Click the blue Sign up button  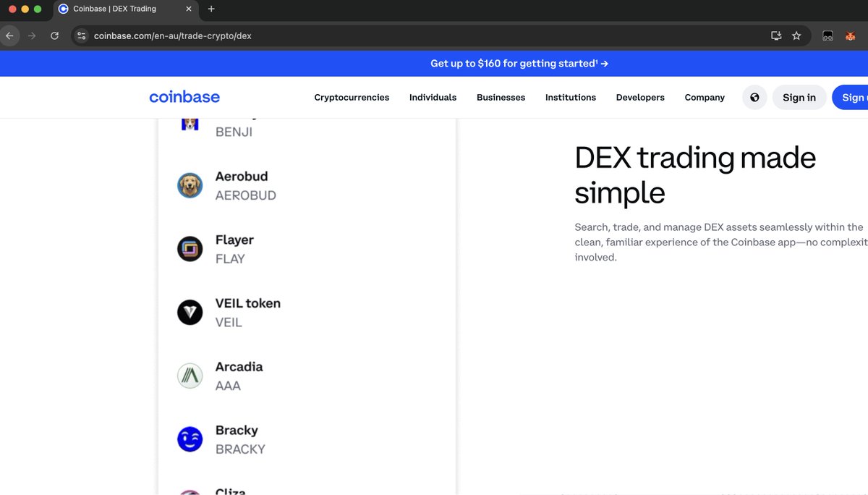coord(851,98)
